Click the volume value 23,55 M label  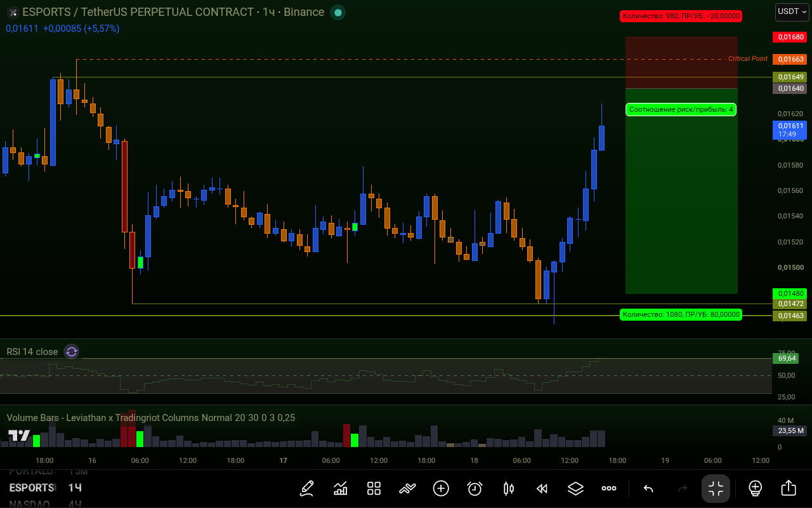(x=790, y=431)
